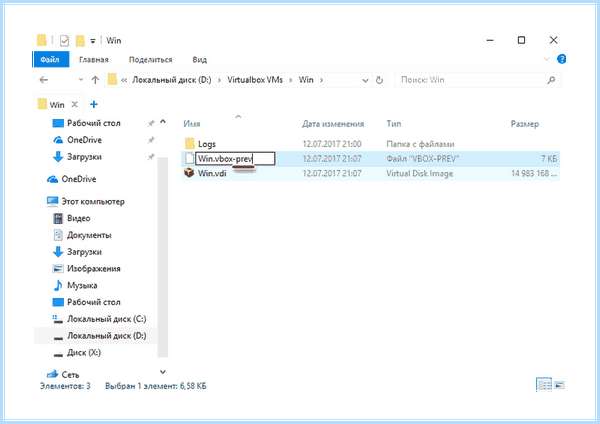Image resolution: width=600 pixels, height=424 pixels.
Task: Click the properties checkmark icon in title bar
Action: pyautogui.click(x=64, y=40)
